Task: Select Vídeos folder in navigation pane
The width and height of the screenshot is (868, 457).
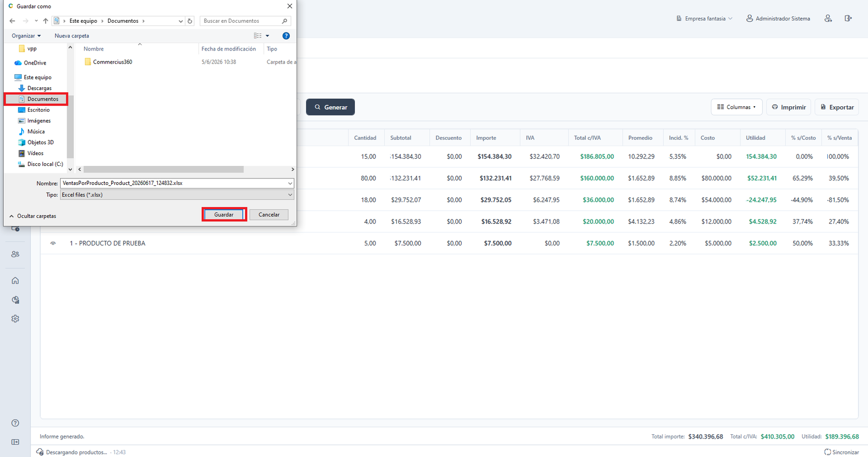Action: tap(35, 153)
